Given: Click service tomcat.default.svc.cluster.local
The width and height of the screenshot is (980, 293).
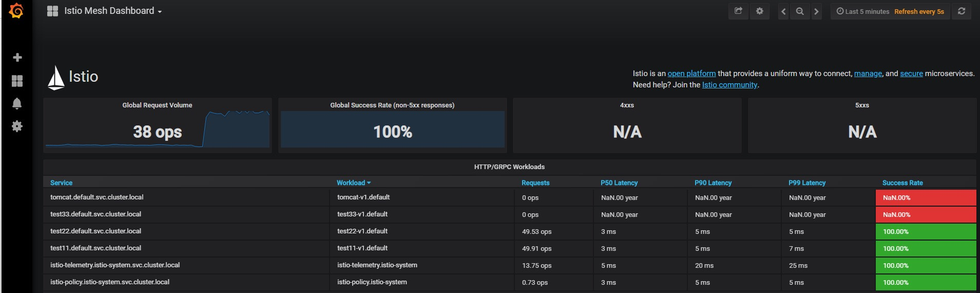Looking at the screenshot, I should tap(97, 197).
